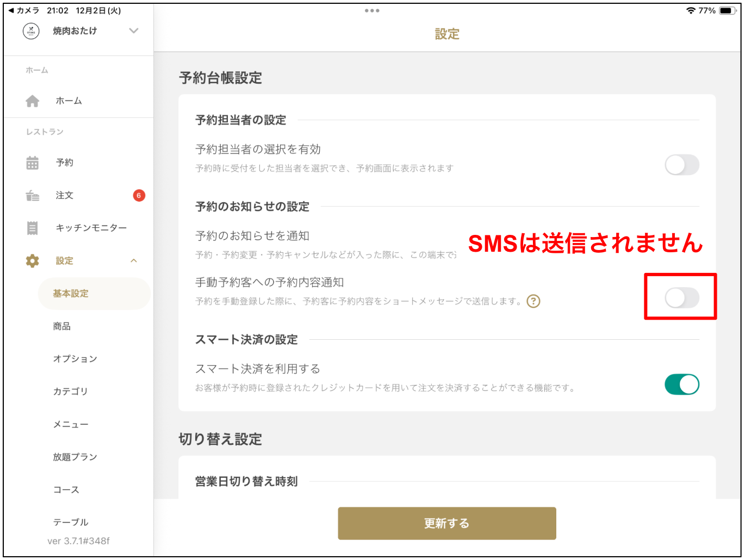
Task: Click the 設定 gear icon in sidebar
Action: pos(33,260)
